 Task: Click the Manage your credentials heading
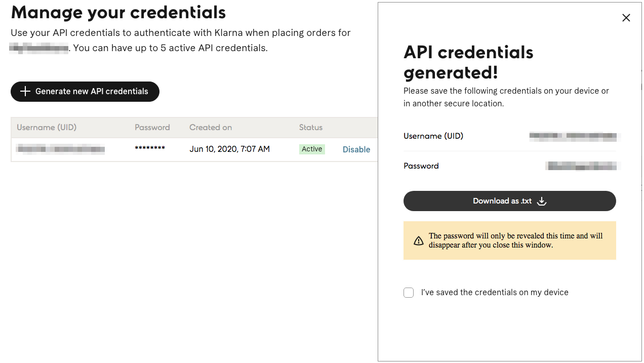[x=118, y=12]
